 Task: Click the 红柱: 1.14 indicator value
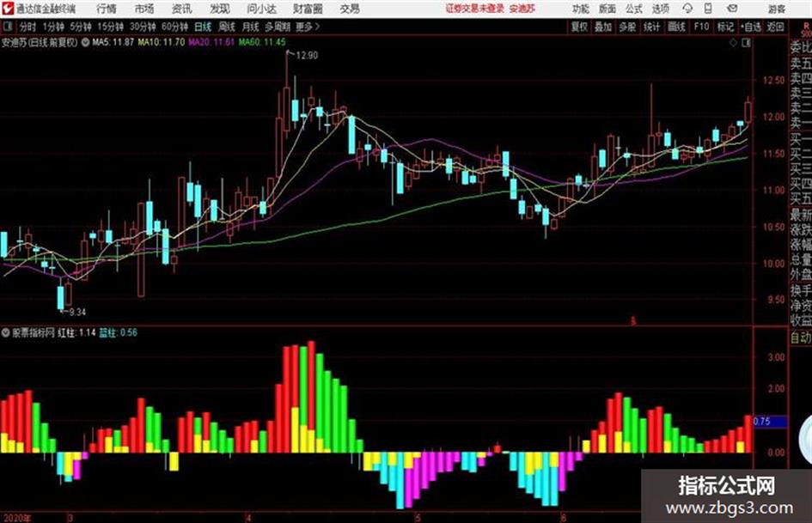76,332
